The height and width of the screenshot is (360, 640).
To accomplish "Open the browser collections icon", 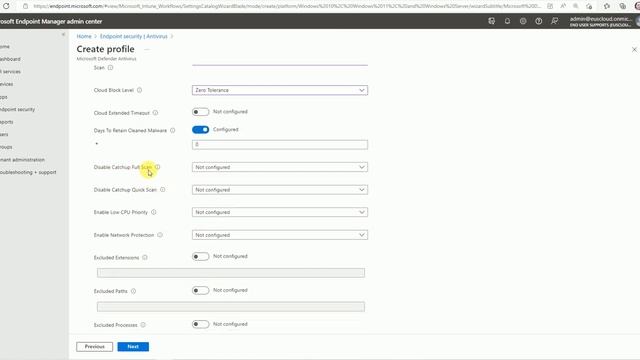I will click(622, 6).
